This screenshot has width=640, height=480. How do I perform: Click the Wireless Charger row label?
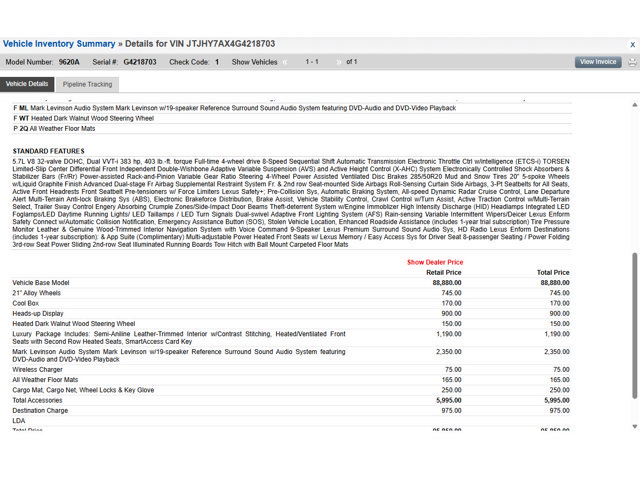37,369
